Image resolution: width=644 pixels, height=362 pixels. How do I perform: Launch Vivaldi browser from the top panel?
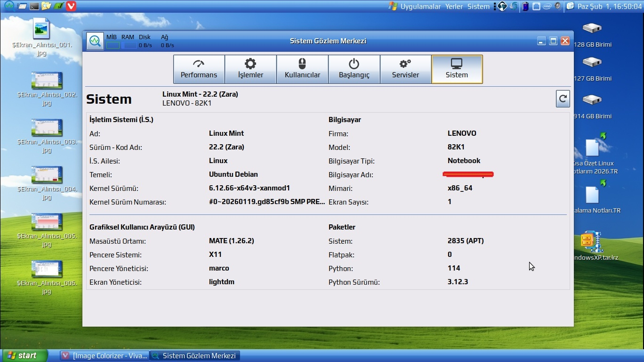pyautogui.click(x=71, y=6)
